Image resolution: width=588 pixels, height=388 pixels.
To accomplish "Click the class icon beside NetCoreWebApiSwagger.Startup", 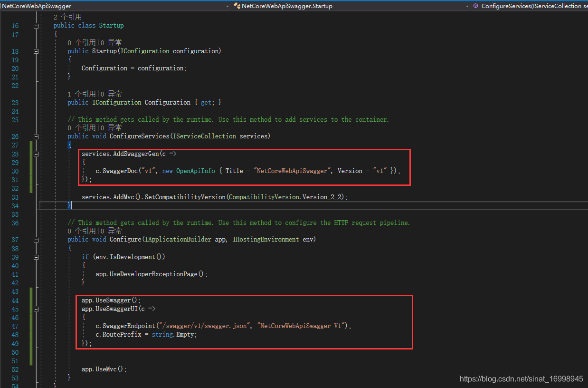I will [x=237, y=6].
